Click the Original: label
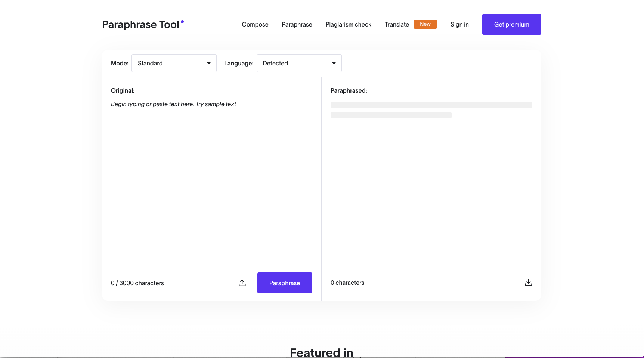644x358 pixels. click(123, 90)
